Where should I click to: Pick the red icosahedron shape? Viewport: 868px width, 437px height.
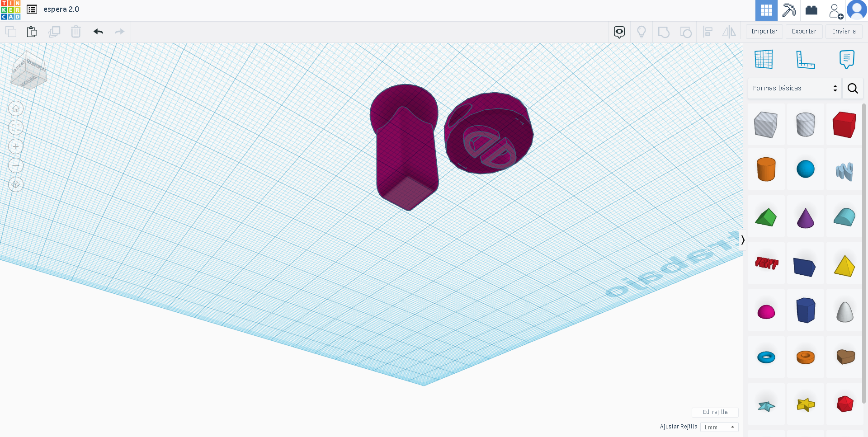pyautogui.click(x=844, y=404)
